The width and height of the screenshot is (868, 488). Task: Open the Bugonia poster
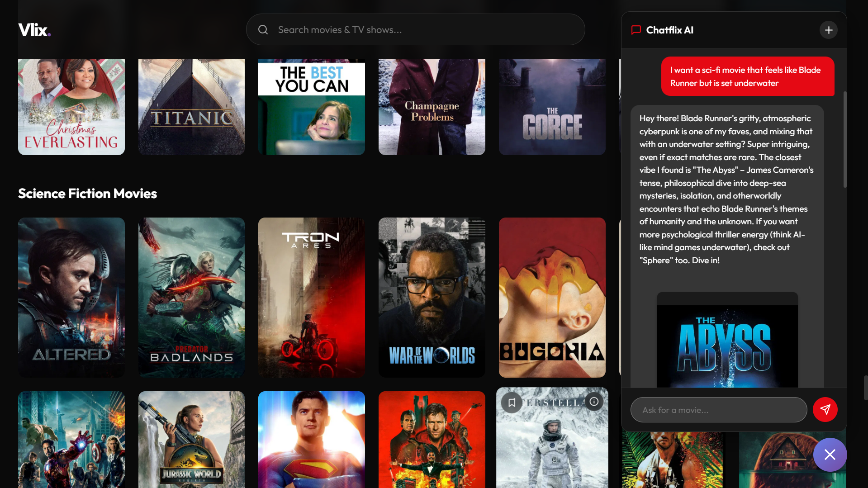point(552,297)
